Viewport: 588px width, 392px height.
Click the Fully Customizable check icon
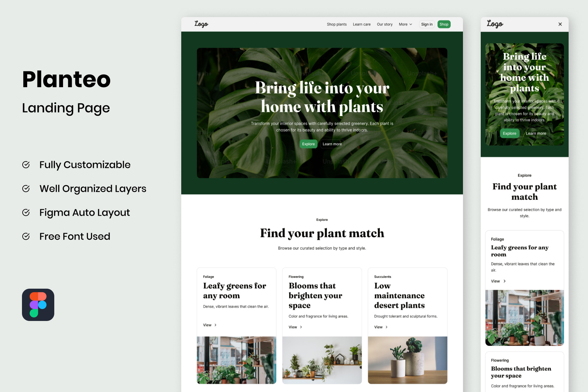pos(26,165)
